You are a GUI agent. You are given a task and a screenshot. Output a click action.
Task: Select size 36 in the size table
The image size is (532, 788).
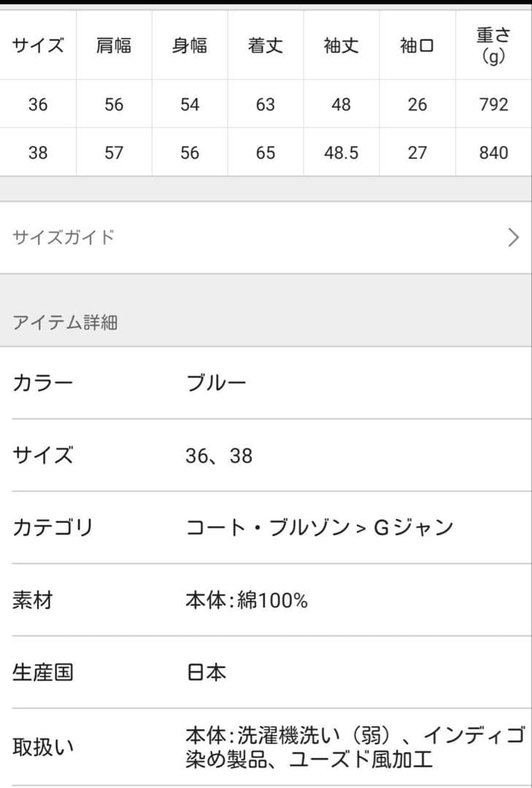[37, 104]
